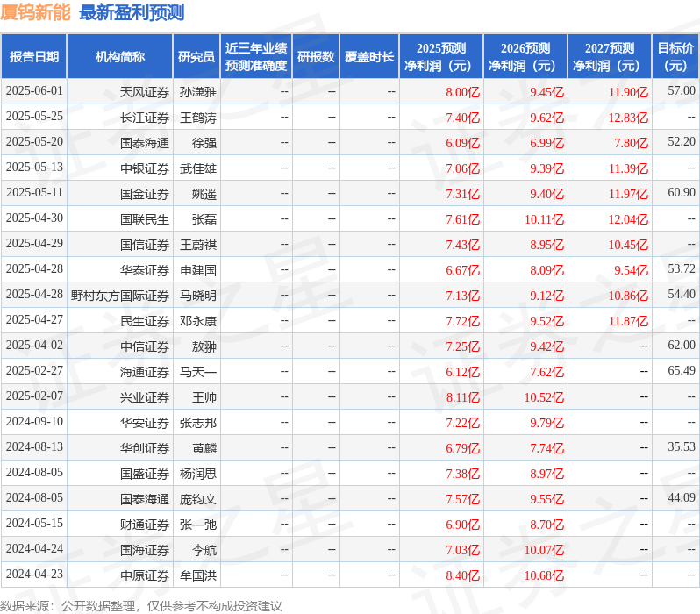Click the 机构简称 column header
700x614 pixels.
pyautogui.click(x=119, y=57)
